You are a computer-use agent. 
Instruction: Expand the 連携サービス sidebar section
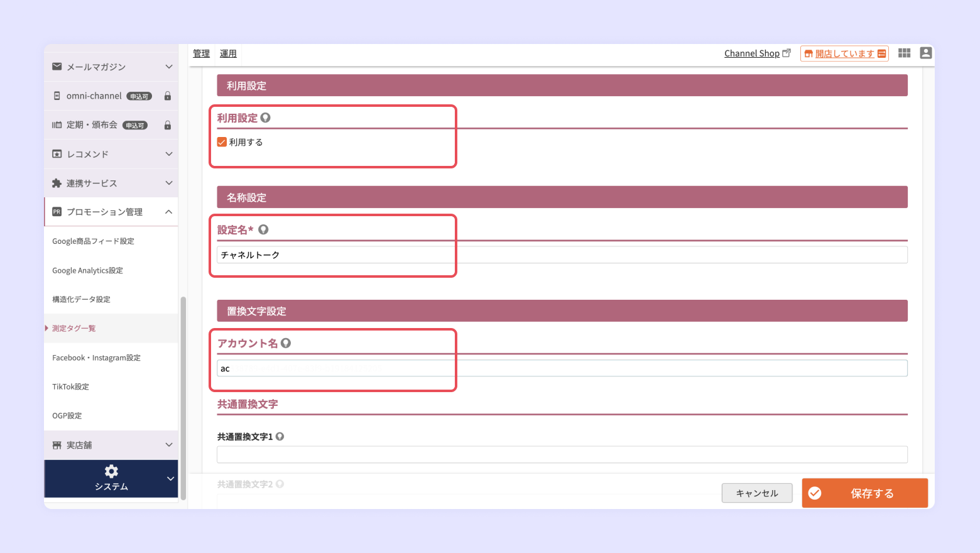(168, 183)
